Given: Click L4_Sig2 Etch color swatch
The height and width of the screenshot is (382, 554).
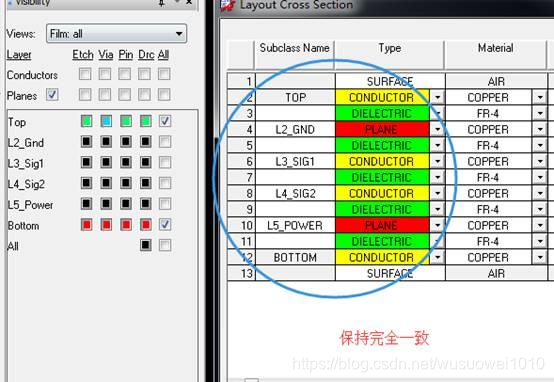Looking at the screenshot, I should tap(87, 183).
